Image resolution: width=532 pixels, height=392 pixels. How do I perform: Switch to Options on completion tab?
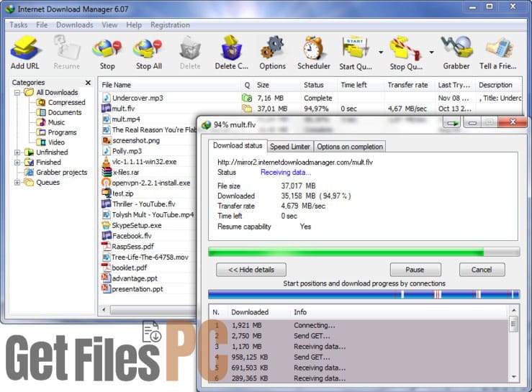click(x=350, y=147)
